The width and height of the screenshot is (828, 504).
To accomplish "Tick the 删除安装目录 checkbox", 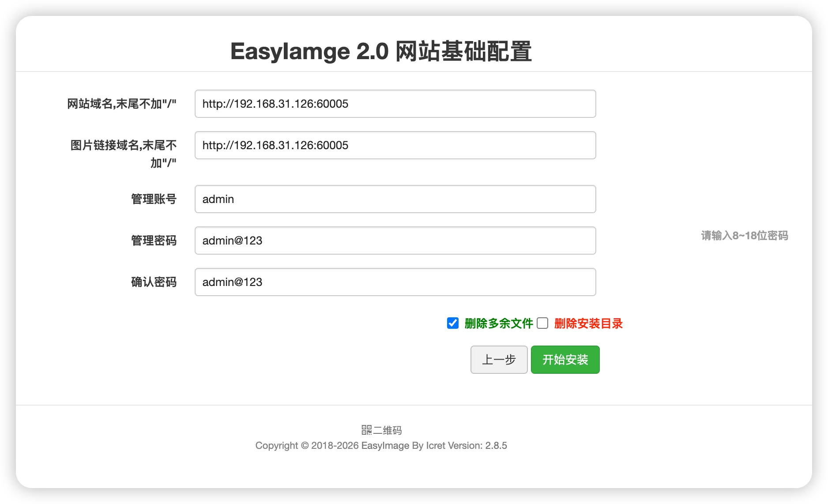I will click(x=542, y=323).
